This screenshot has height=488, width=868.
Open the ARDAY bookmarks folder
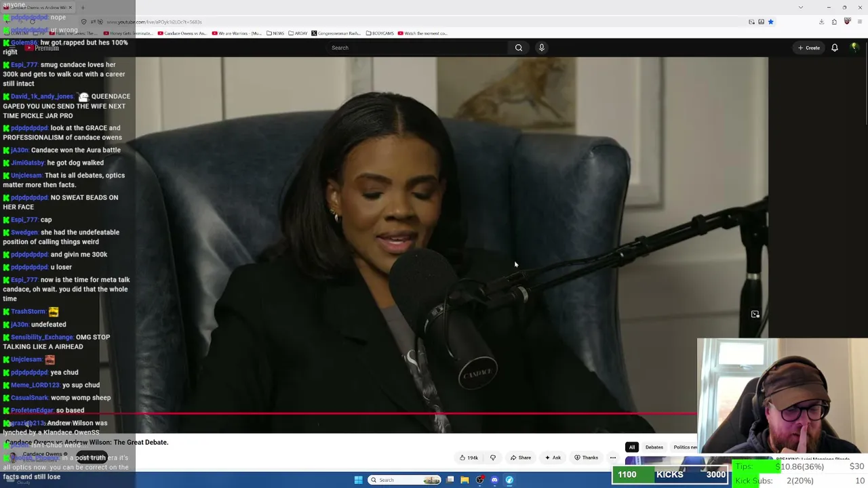tap(298, 33)
